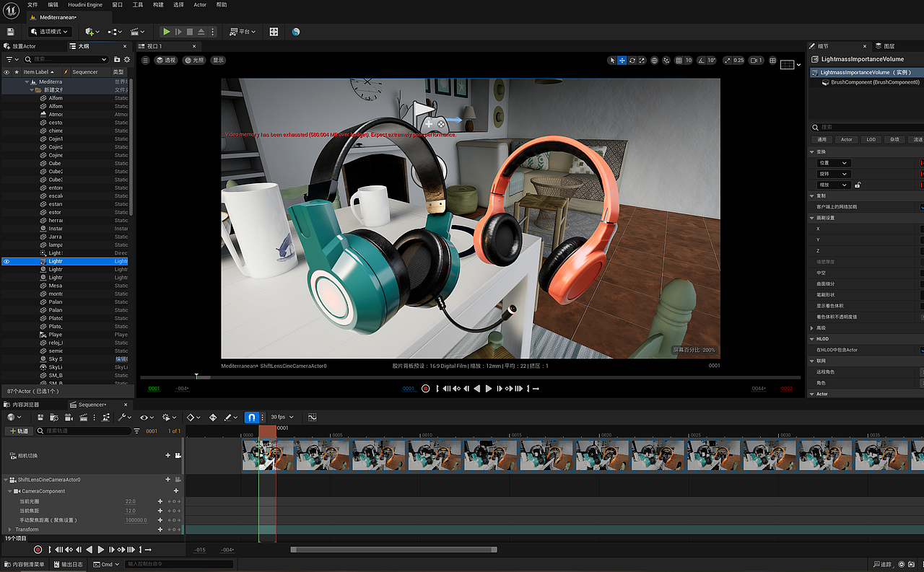
Task: Click the LOD filter button in details
Action: coord(871,139)
